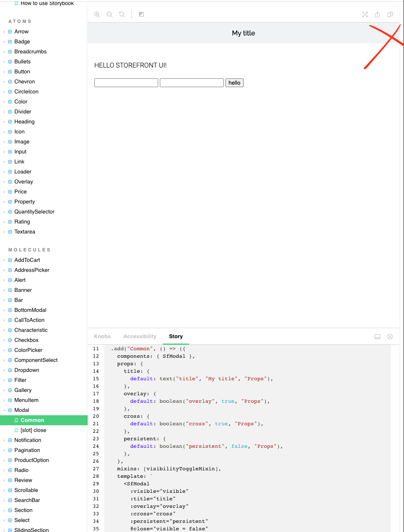Open the canvas in a new tab
The width and height of the screenshot is (404, 532).
[x=377, y=14]
